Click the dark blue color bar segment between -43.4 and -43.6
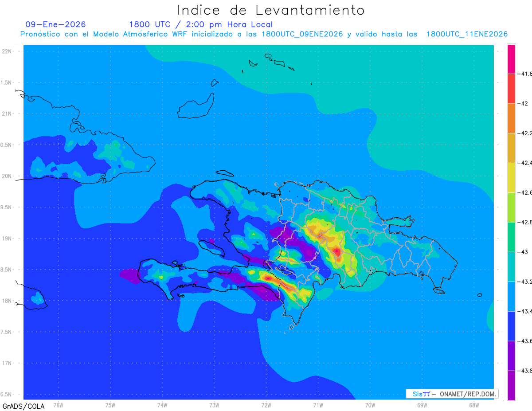 coord(511,326)
